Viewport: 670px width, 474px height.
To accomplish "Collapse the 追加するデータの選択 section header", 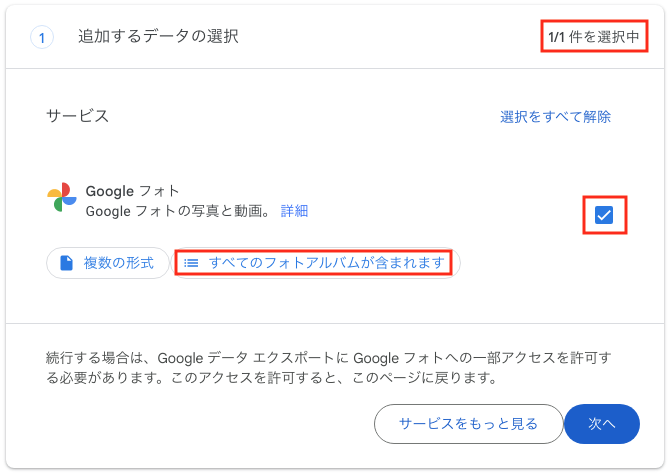I will [335, 37].
